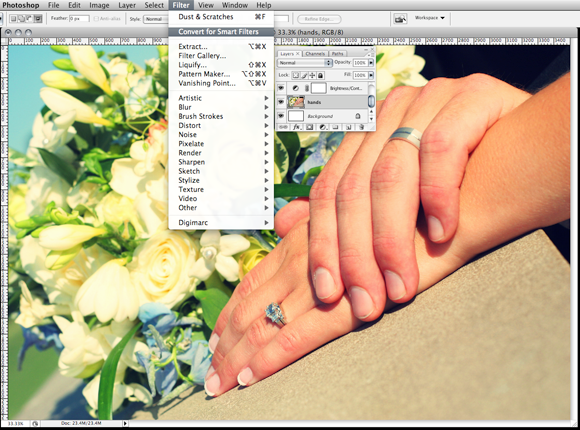Viewport: 580px width, 430px height.
Task: Click the lock all padlock icon
Action: [x=320, y=75]
